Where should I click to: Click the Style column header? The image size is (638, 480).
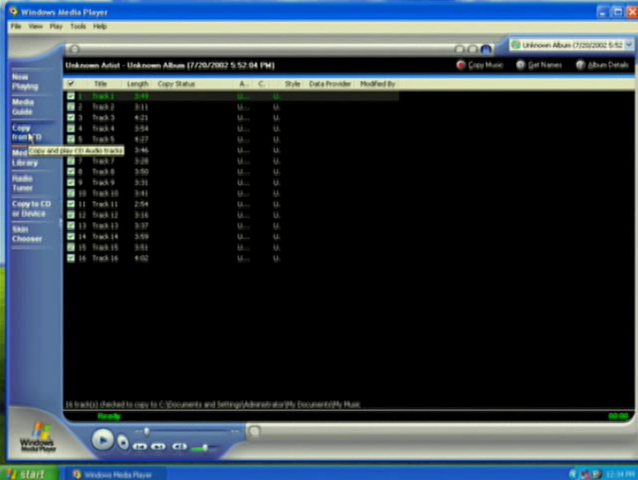(292, 84)
